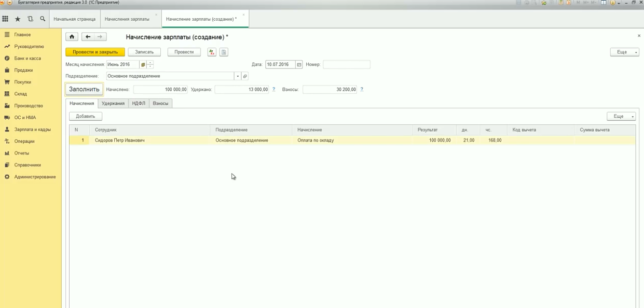Viewport: 644px width, 308px height.
Task: Open the Начальная страница tab
Action: [75, 19]
